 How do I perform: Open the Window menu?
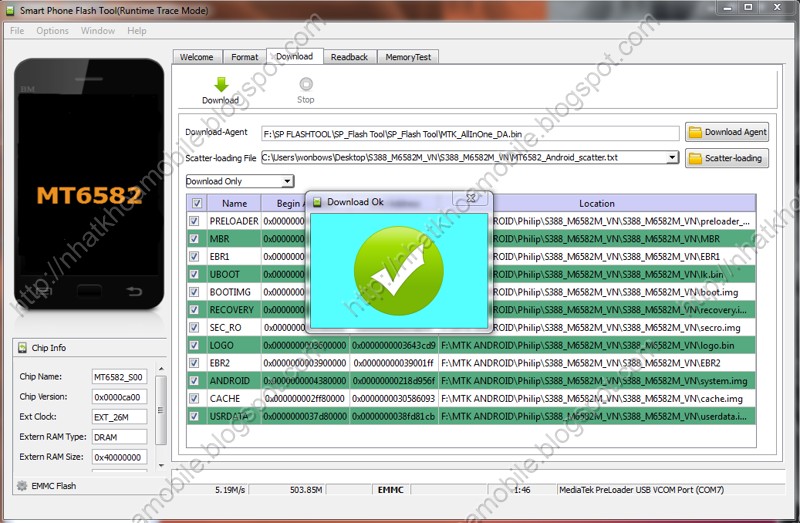pyautogui.click(x=97, y=31)
